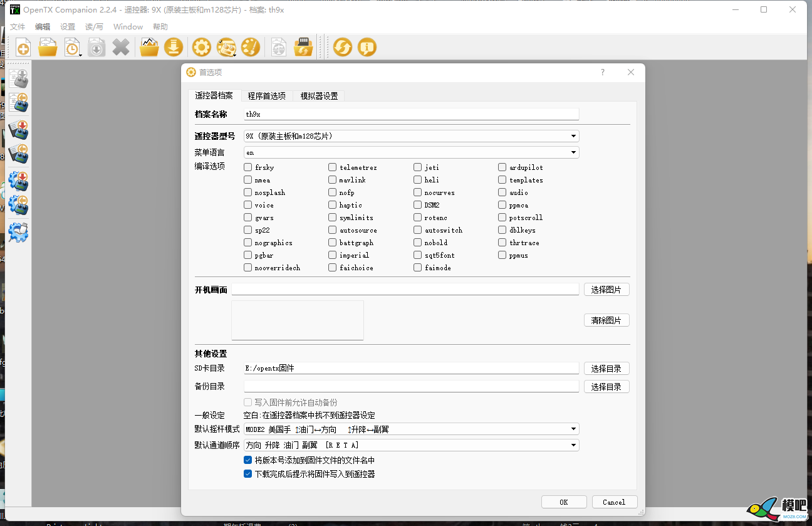The height and width of the screenshot is (526, 812).
Task: Open the 读/写 menu
Action: [x=94, y=26]
